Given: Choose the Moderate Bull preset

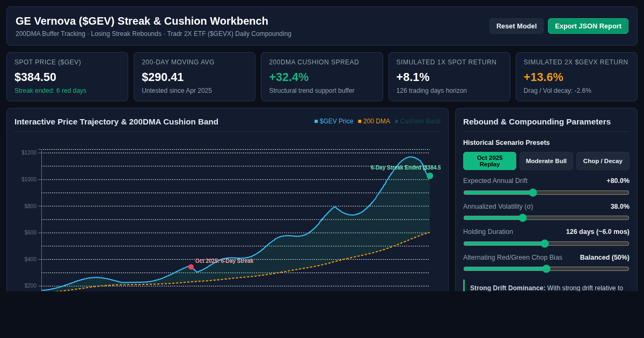Looking at the screenshot, I should point(546,161).
